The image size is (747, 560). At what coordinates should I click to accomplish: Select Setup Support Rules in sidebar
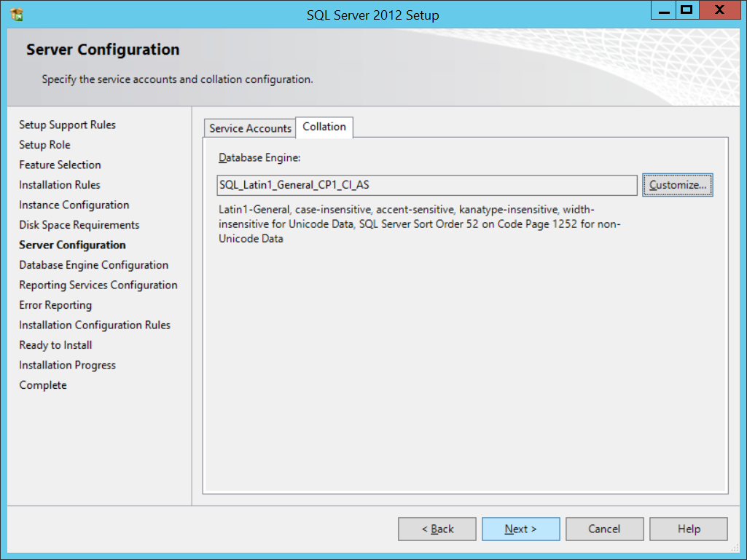pos(67,125)
